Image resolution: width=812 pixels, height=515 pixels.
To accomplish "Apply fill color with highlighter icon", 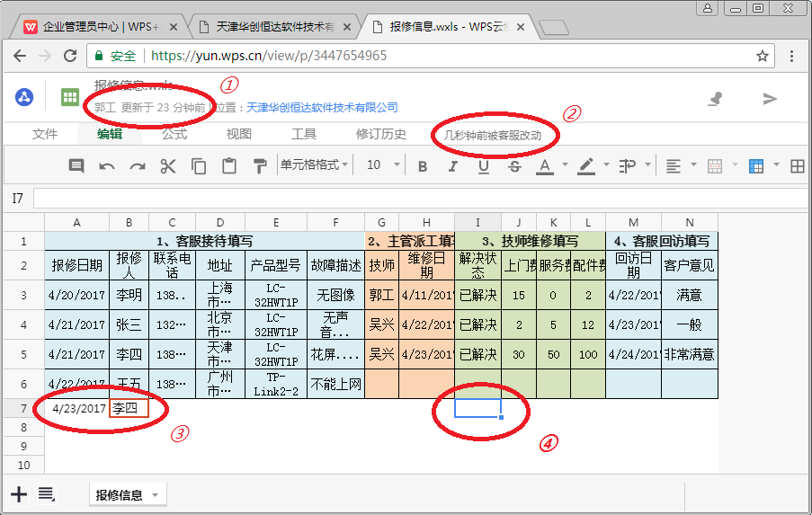I will (x=585, y=166).
